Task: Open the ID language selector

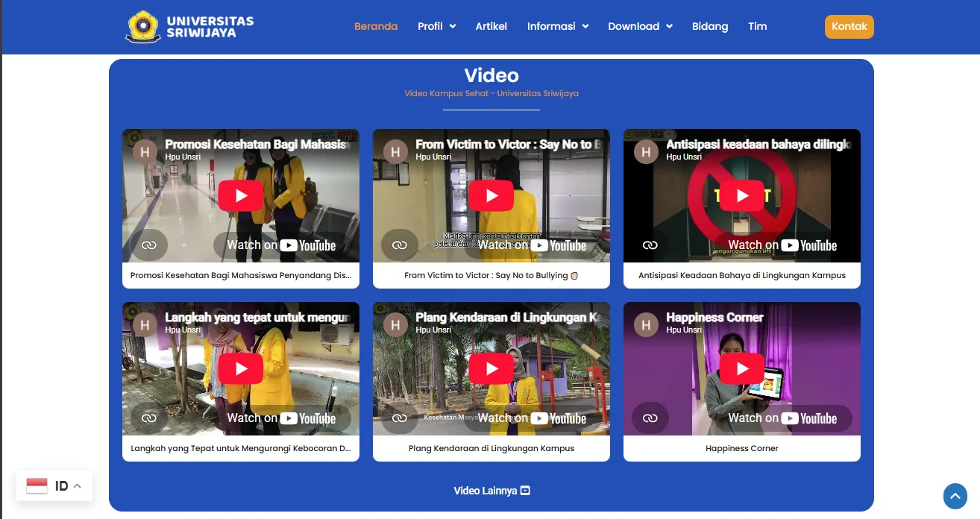Action: point(54,486)
